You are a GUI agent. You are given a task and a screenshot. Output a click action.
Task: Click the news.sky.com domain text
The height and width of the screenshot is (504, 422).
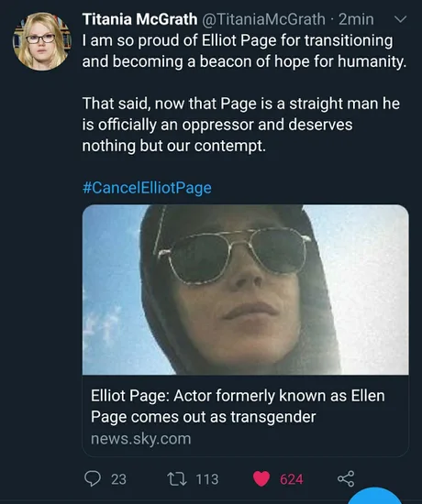141,439
